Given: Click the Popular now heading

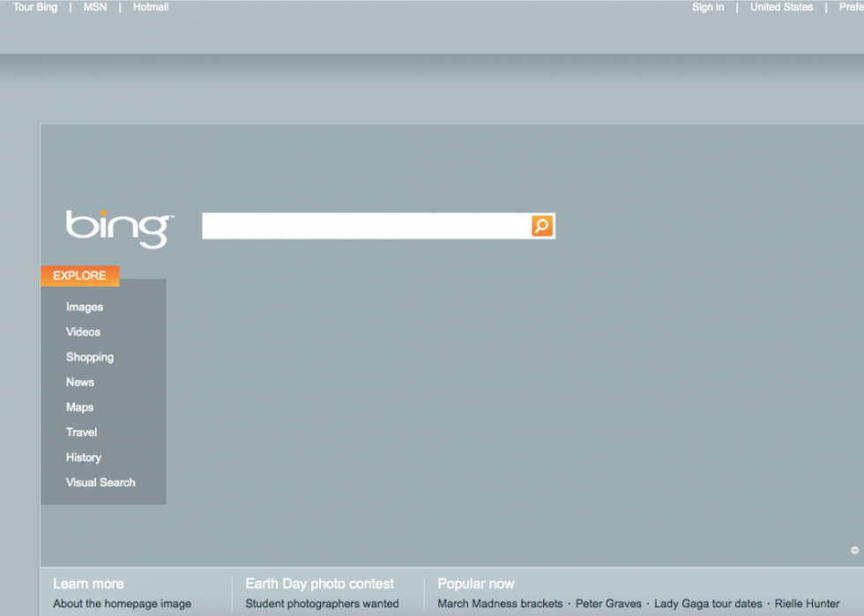Looking at the screenshot, I should coord(475,583).
